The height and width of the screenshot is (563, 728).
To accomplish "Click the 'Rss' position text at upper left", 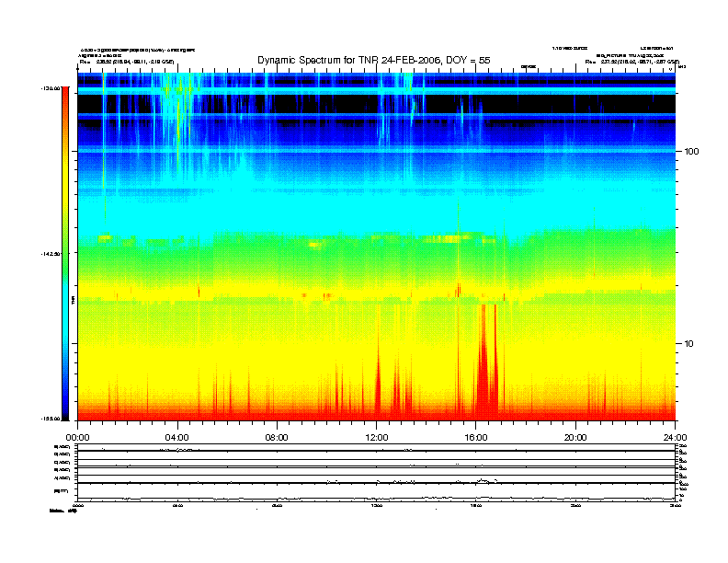I will coord(126,62).
